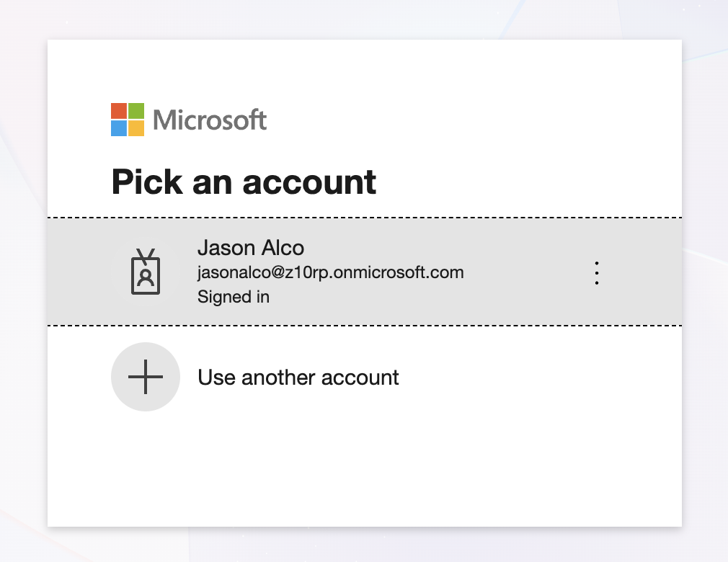The image size is (728, 562).
Task: Click the blue square in Microsoft logo
Action: (119, 128)
